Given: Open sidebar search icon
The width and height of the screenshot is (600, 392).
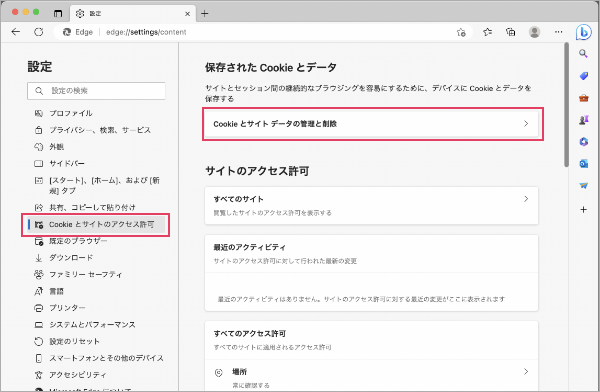Looking at the screenshot, I should pyautogui.click(x=583, y=54).
